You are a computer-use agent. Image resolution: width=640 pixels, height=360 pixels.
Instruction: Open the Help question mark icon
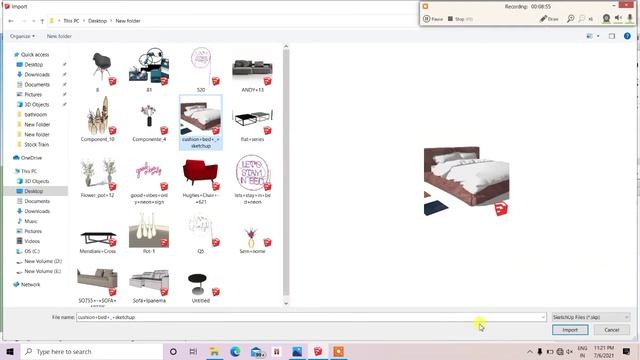pyautogui.click(x=627, y=36)
